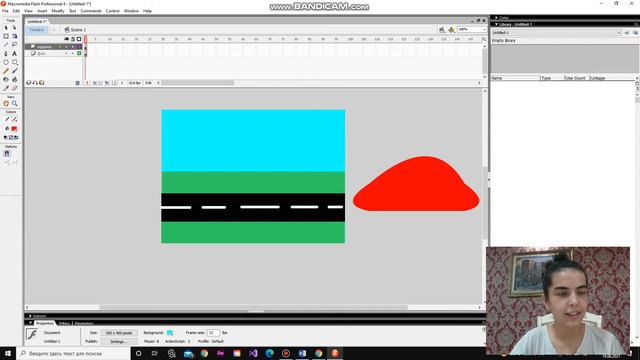Select the Gradient Transform tool

(14, 36)
